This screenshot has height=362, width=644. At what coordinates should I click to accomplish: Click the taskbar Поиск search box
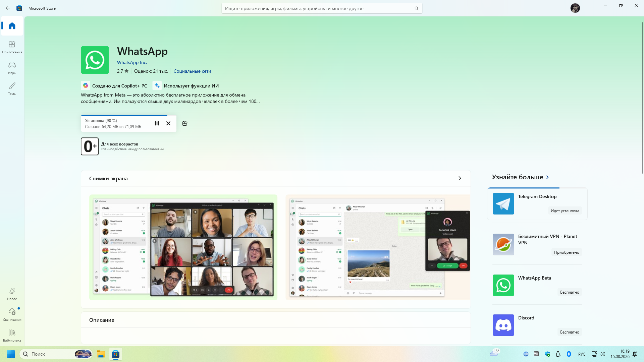click(56, 354)
